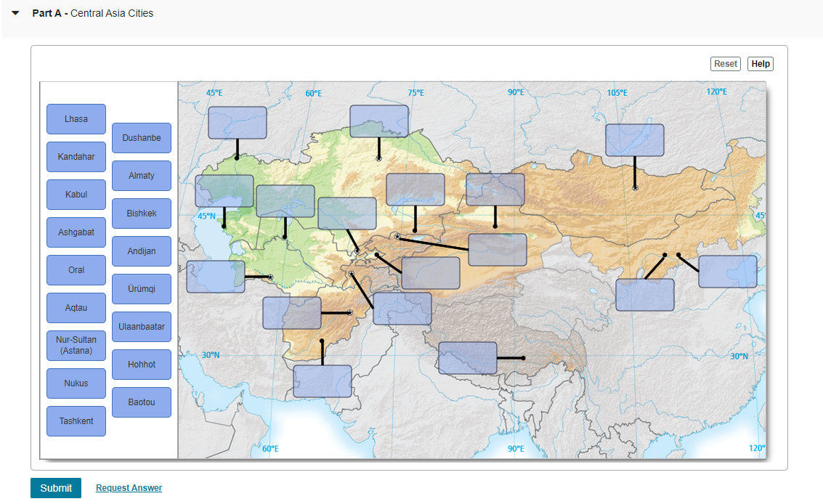Pick the Almaty city label
Viewport: 823px width, 504px height.
142,176
